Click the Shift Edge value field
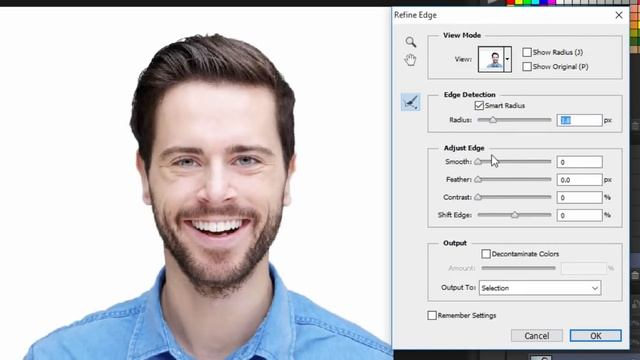640x360 pixels. [579, 216]
